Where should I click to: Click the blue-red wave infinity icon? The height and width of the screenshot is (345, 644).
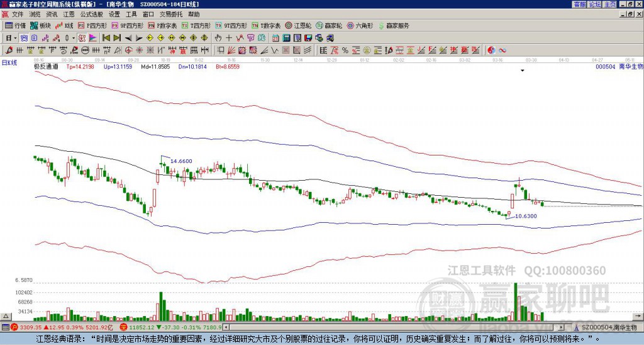pyautogui.click(x=502, y=50)
